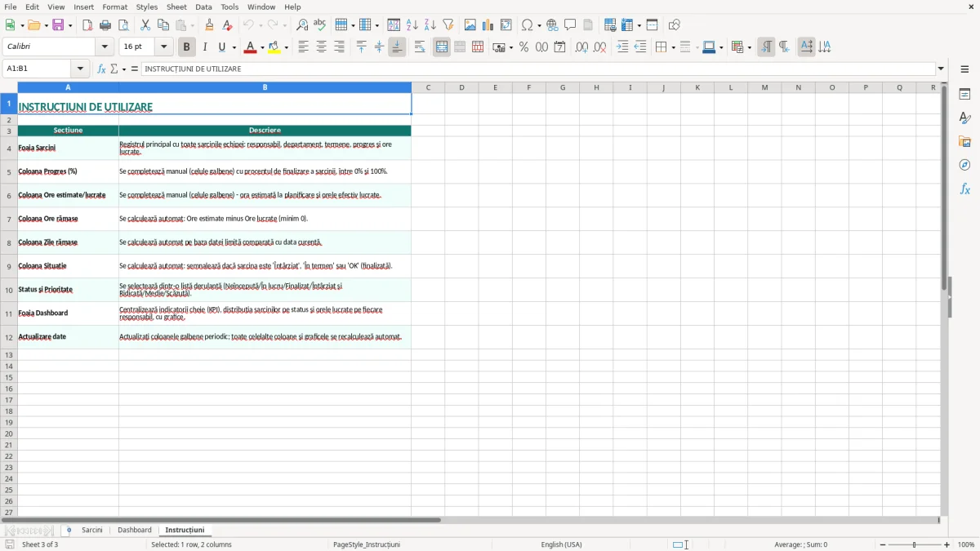This screenshot has height=551, width=980.
Task: Apply yellow Background Color swatch
Action: point(274,47)
